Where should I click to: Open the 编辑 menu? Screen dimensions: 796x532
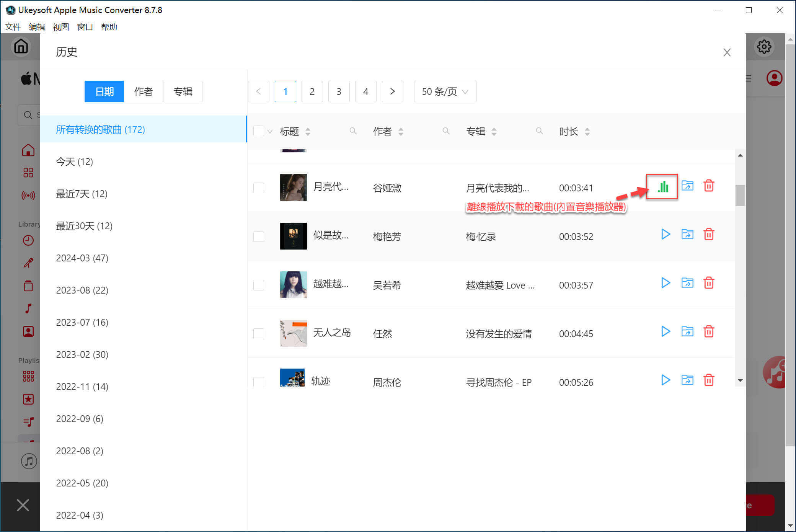37,27
